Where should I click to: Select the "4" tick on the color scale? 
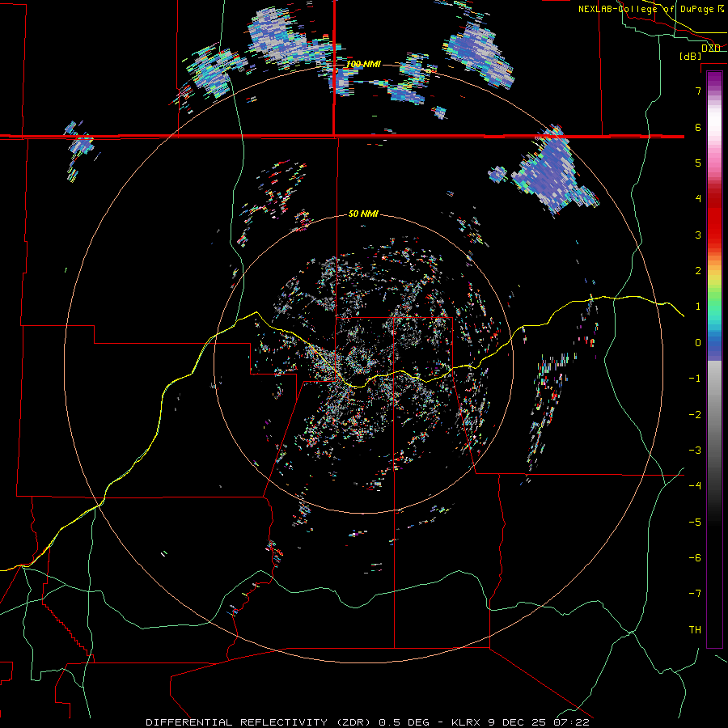click(698, 199)
